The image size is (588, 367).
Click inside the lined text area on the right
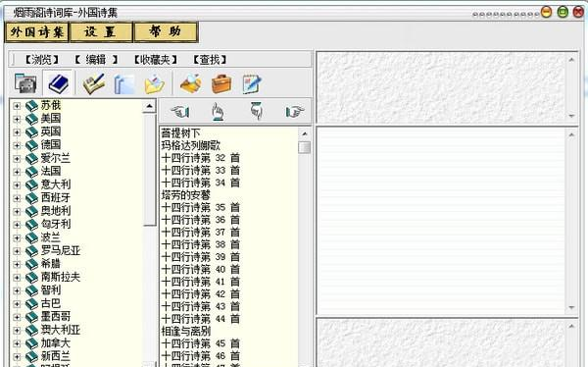(x=442, y=221)
